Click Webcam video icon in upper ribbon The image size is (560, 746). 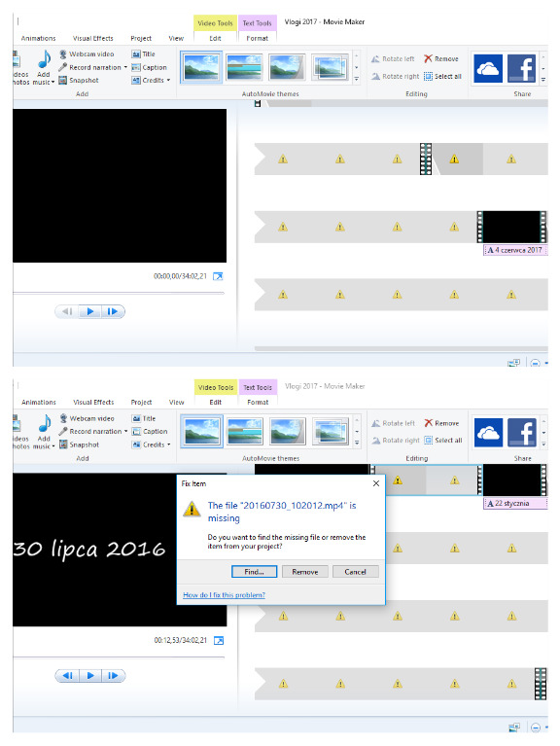63,53
